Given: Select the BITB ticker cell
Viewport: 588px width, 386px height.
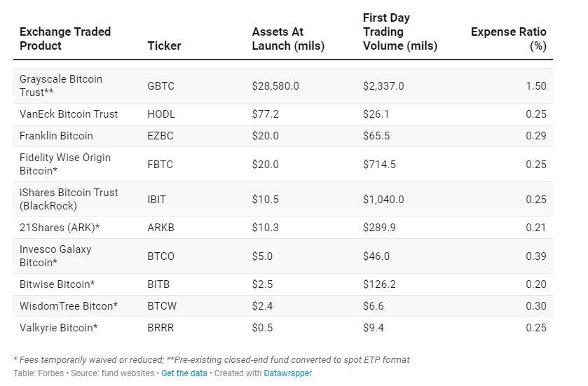Looking at the screenshot, I should [158, 284].
